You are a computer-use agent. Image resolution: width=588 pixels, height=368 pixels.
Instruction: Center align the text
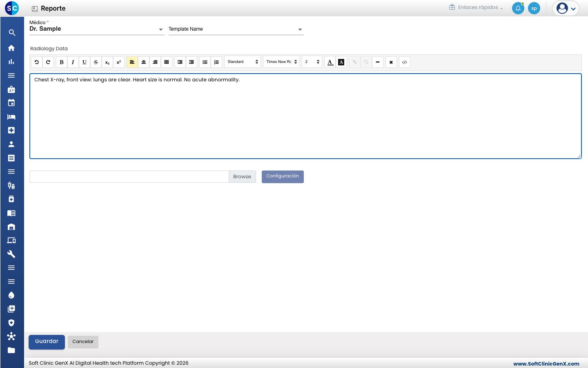[x=144, y=62]
